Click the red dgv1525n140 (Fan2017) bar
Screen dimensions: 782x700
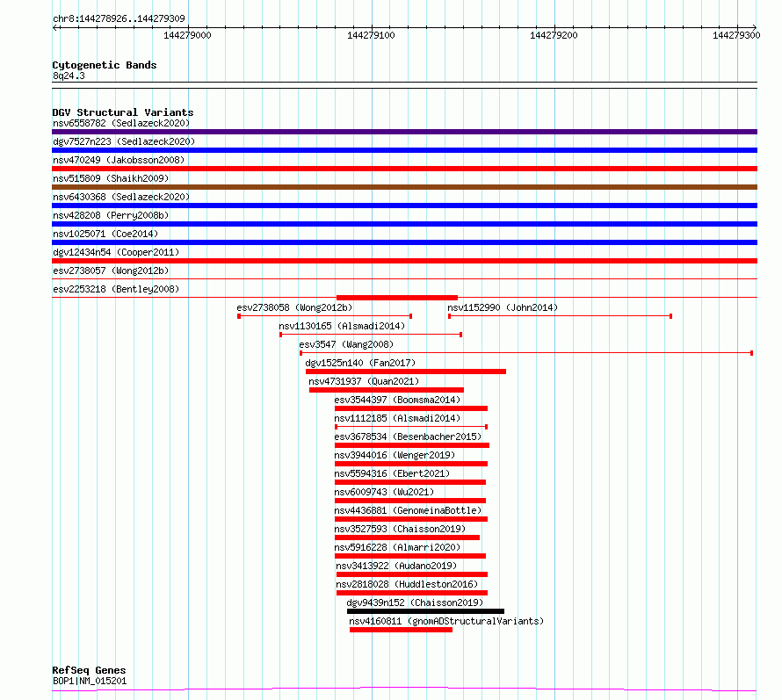coord(405,372)
